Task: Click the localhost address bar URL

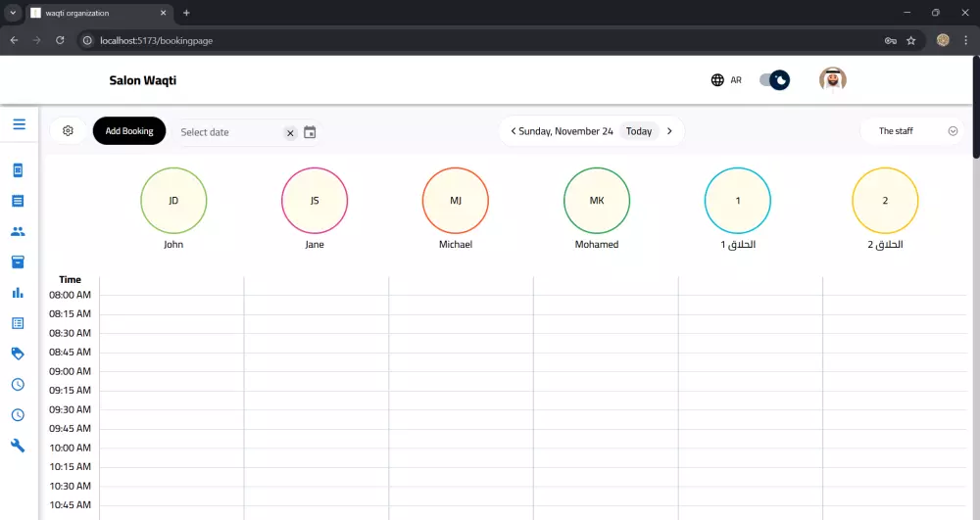Action: (156, 40)
